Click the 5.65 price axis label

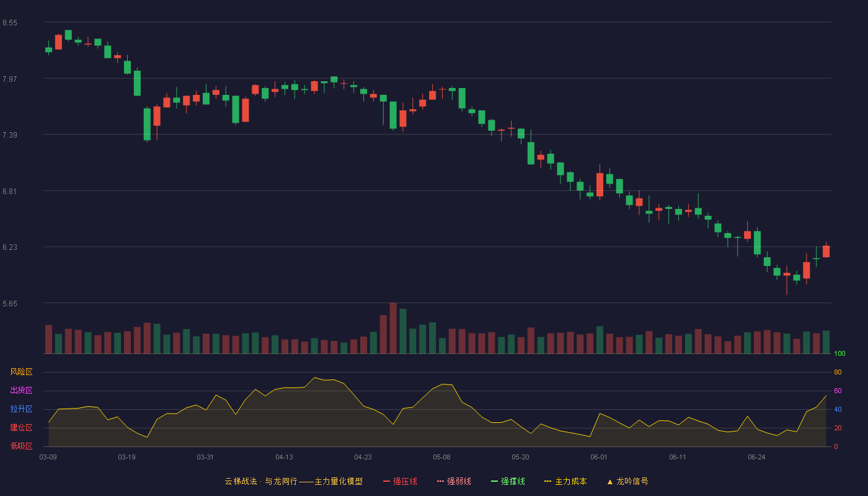[10, 304]
